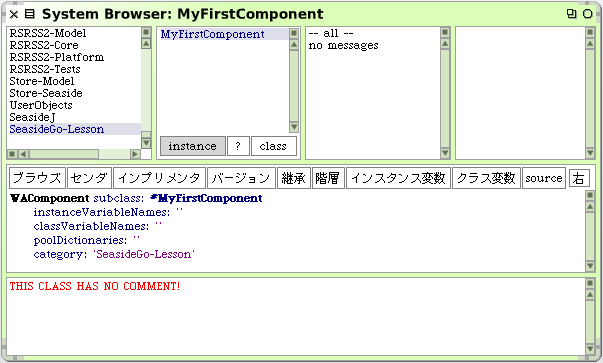Click up arrow in category list scrollbar
The image size is (603, 363).
coord(146,43)
